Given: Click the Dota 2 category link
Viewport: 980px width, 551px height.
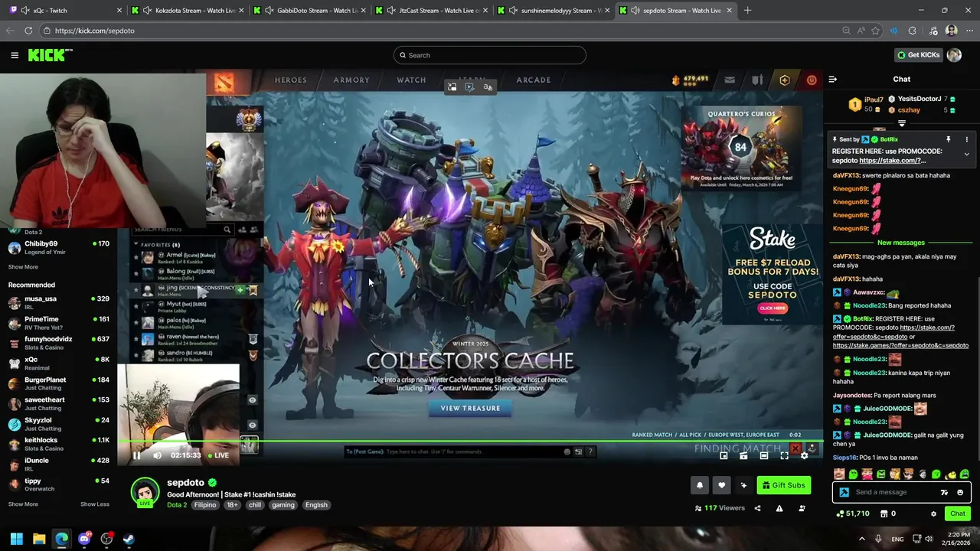Looking at the screenshot, I should tap(177, 505).
